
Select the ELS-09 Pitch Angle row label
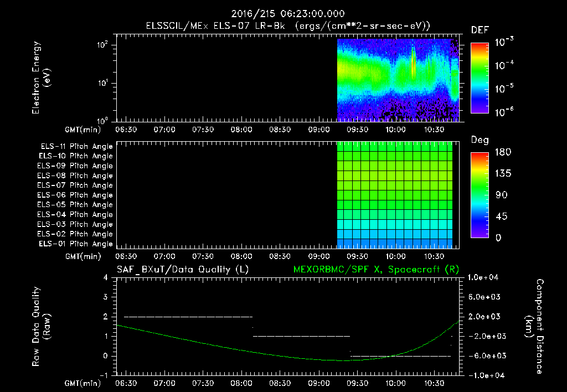(75, 166)
